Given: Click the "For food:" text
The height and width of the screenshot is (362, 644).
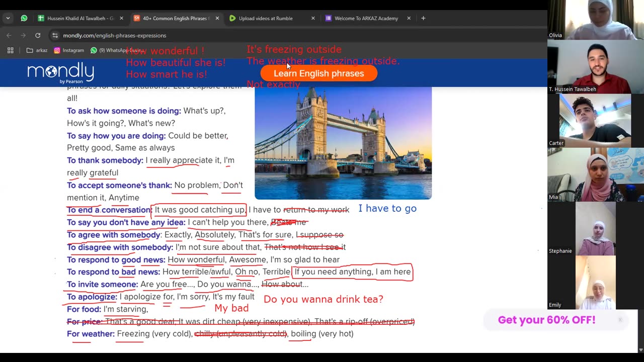Looking at the screenshot, I should pos(84,309).
